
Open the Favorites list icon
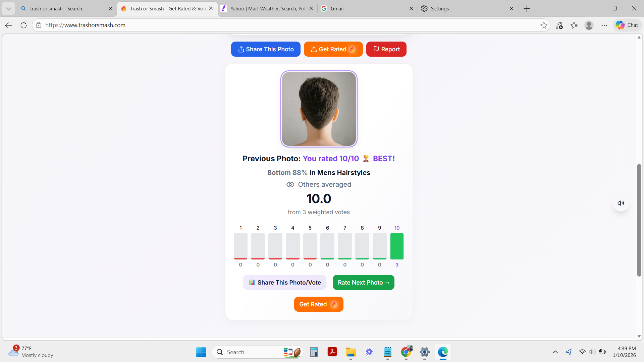[x=574, y=25]
